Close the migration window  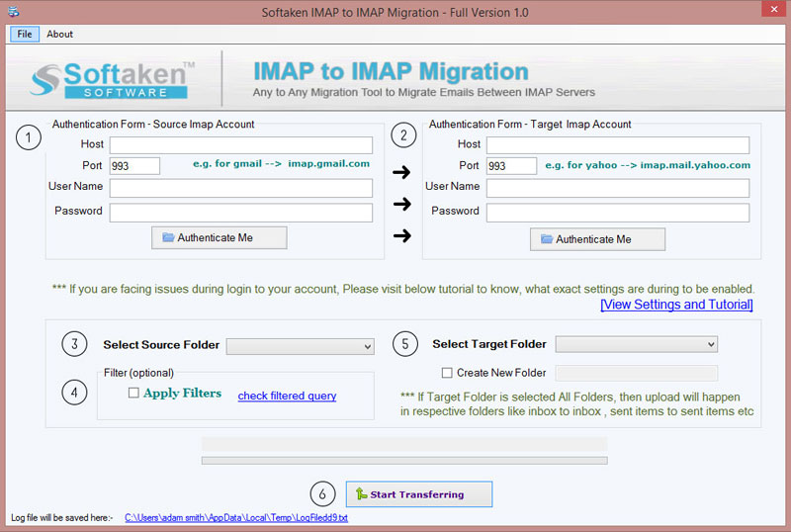pos(774,9)
